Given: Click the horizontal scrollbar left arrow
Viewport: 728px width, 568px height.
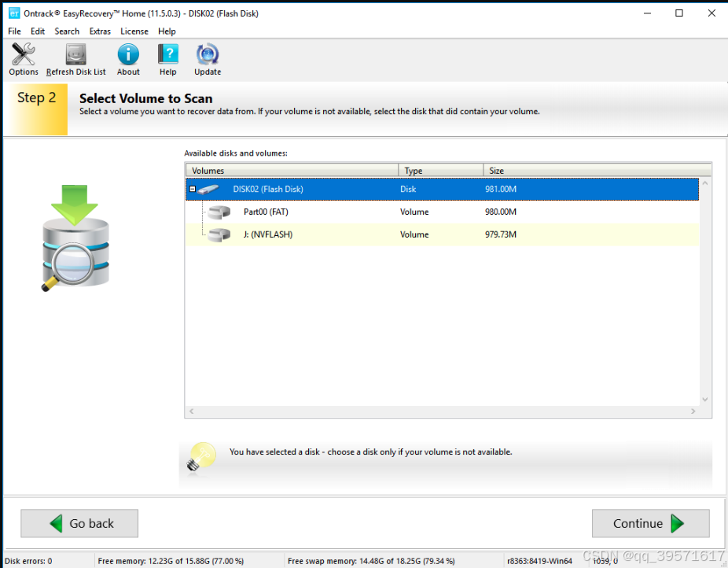Looking at the screenshot, I should click(x=191, y=411).
